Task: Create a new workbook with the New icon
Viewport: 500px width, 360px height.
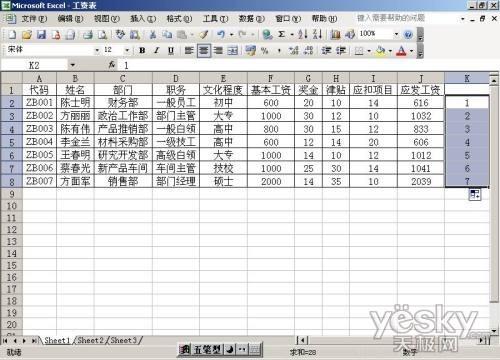Action: tap(12, 34)
